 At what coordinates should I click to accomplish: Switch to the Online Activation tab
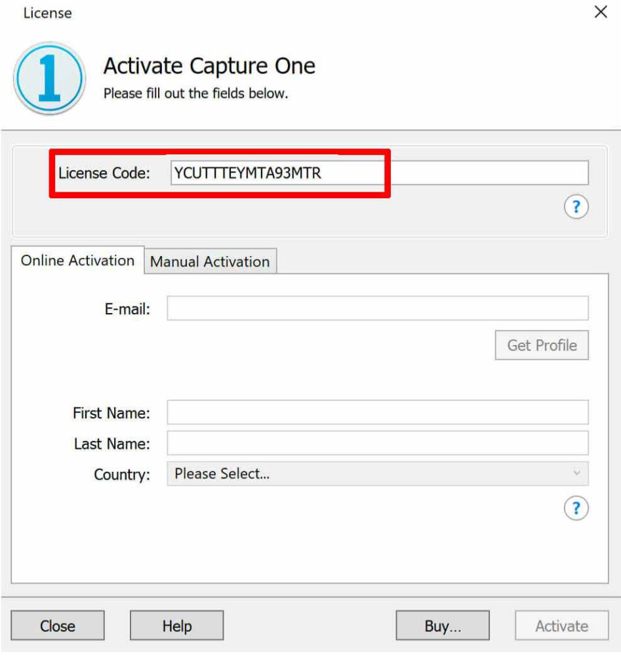click(x=77, y=260)
